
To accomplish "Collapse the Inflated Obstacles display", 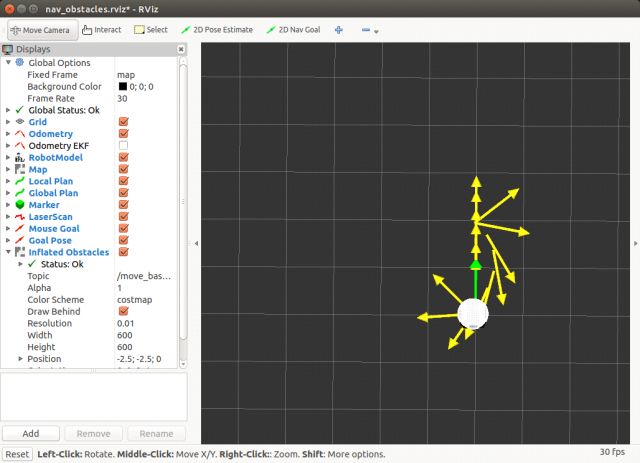I will [8, 252].
